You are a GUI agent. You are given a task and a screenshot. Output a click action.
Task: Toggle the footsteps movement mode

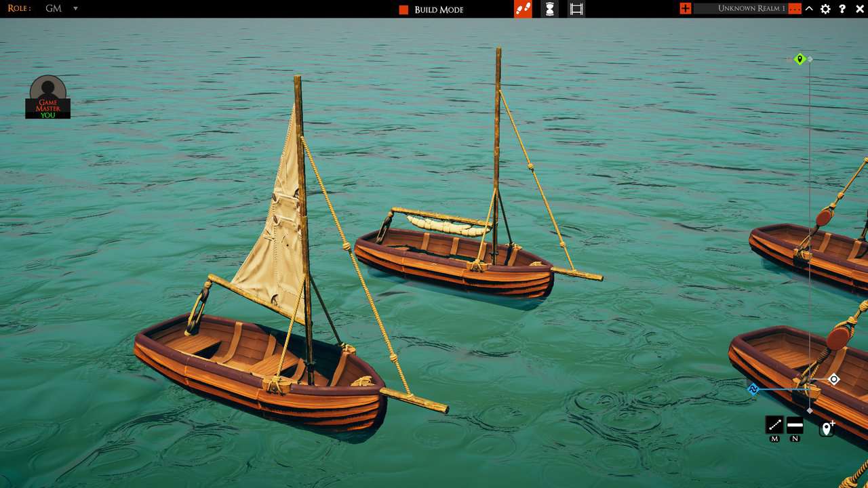tap(522, 9)
